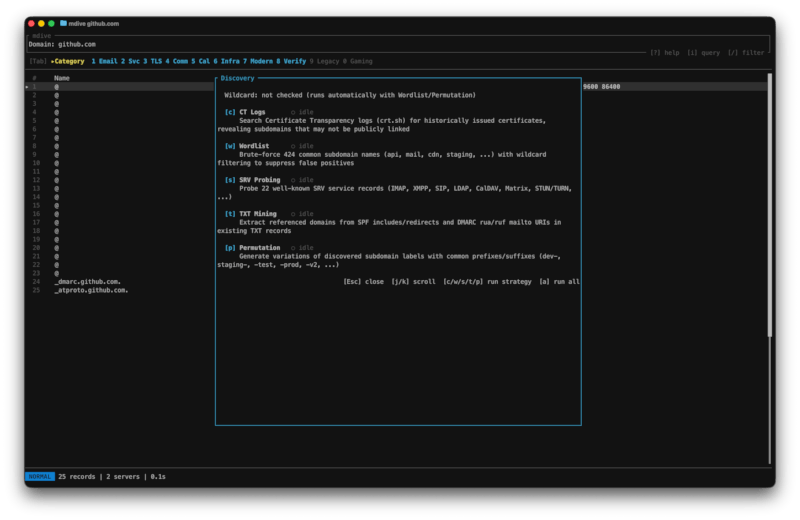Select the @ record in row 5
The width and height of the screenshot is (800, 520).
point(57,120)
